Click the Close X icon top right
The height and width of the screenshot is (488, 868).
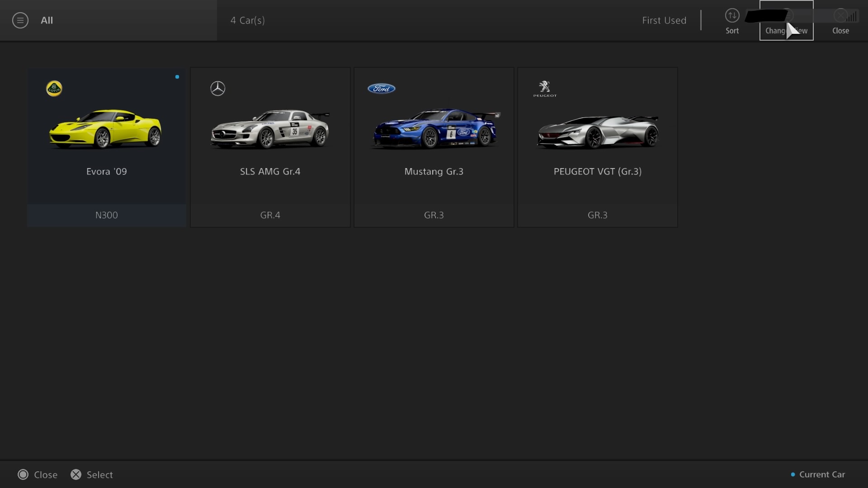[x=840, y=16]
